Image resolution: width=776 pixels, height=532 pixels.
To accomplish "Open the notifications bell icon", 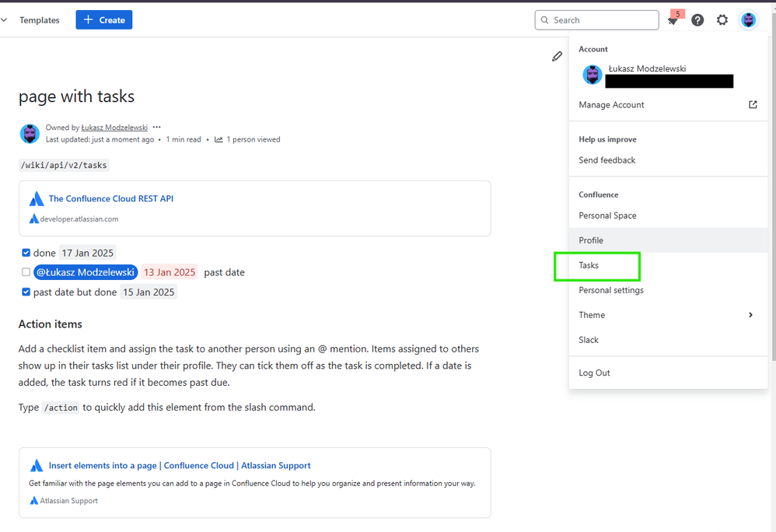I will [x=673, y=20].
